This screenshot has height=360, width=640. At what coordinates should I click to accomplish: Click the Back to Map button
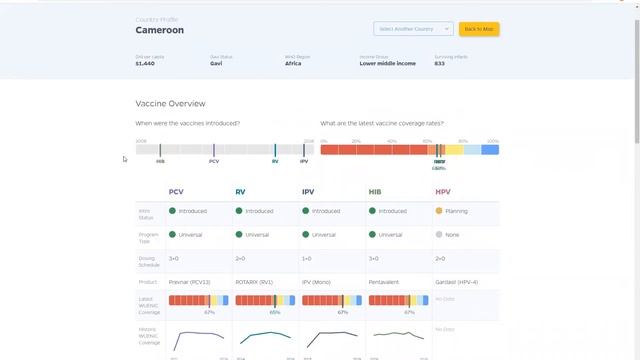[x=479, y=29]
